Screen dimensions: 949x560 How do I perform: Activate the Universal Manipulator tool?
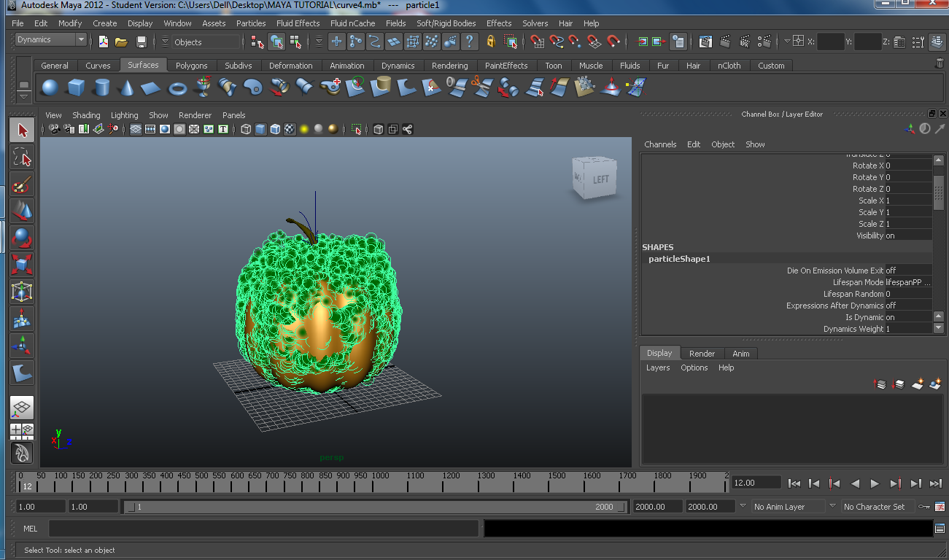click(x=22, y=292)
